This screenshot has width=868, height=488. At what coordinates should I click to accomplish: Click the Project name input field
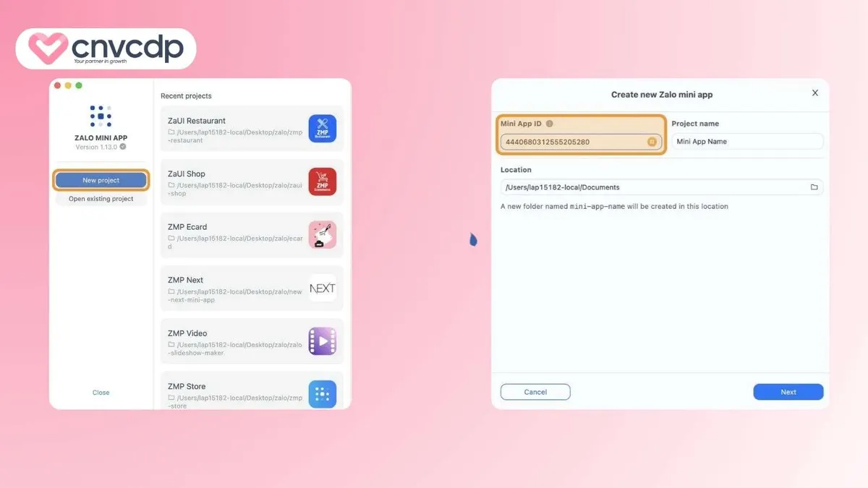point(747,142)
